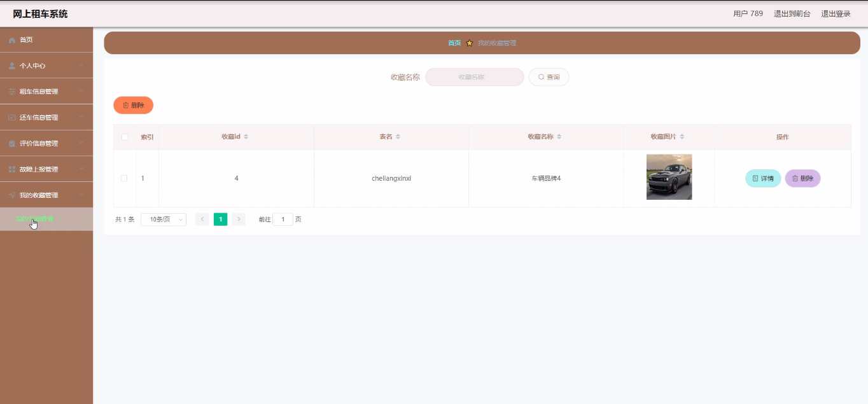Image resolution: width=868 pixels, height=404 pixels.
Task: Click 首页 link in the breadcrumb
Action: 454,43
